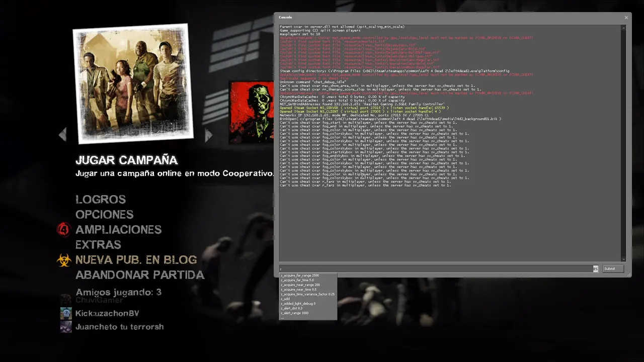
Task: Open the Opciones menu item
Action: point(104,215)
